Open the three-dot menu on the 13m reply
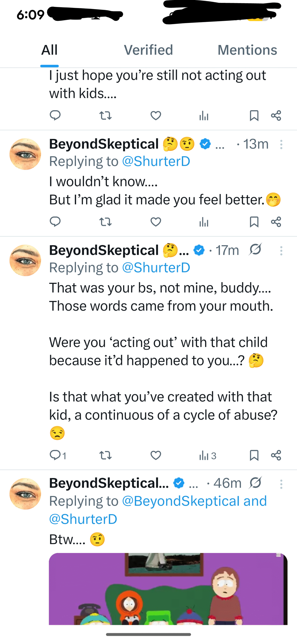The height and width of the screenshot is (644, 297). (x=281, y=144)
